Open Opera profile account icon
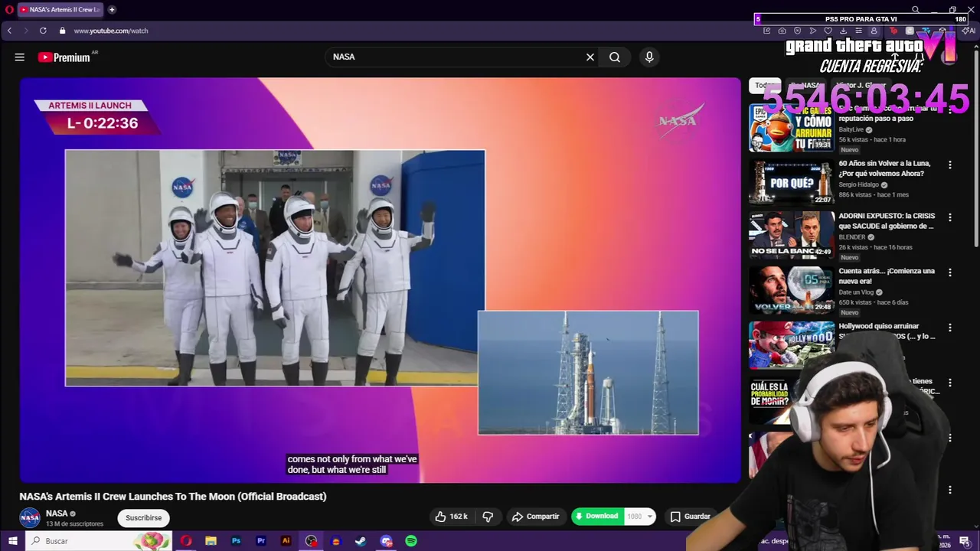Screen dimensions: 980x551 (874, 31)
